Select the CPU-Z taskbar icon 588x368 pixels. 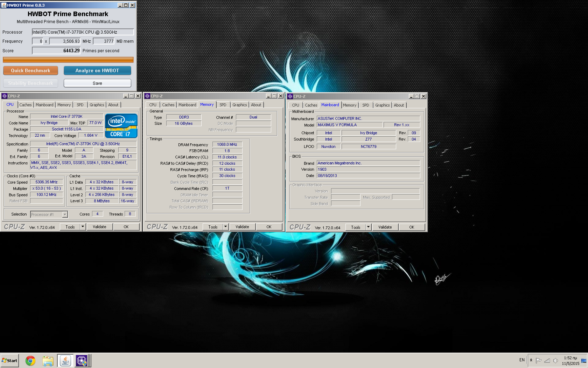[x=82, y=361]
